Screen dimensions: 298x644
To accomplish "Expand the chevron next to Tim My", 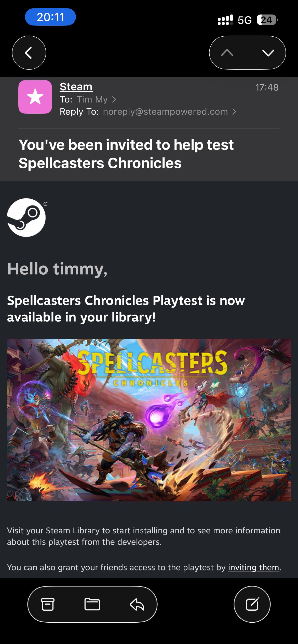I will 114,99.
